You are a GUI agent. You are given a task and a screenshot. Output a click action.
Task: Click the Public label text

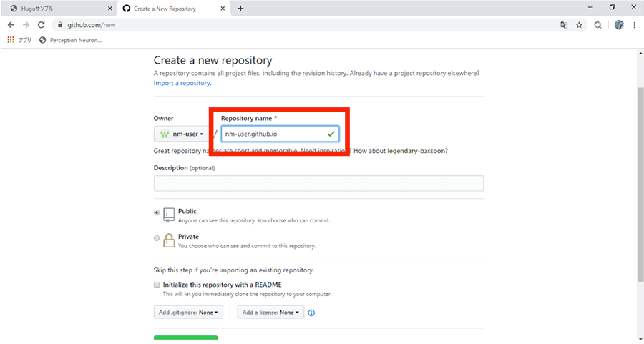(187, 211)
